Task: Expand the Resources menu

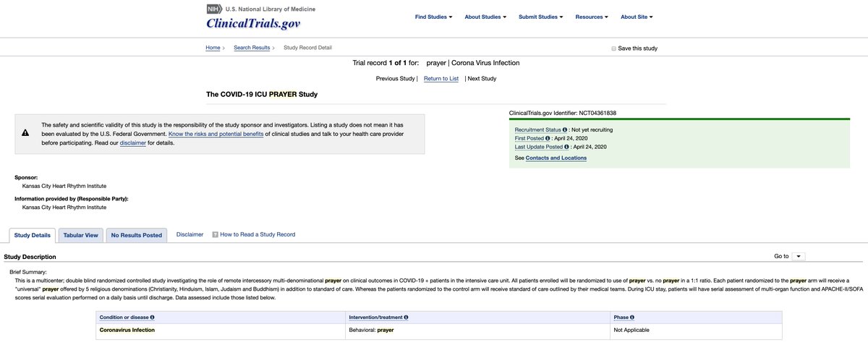Action: pyautogui.click(x=592, y=17)
